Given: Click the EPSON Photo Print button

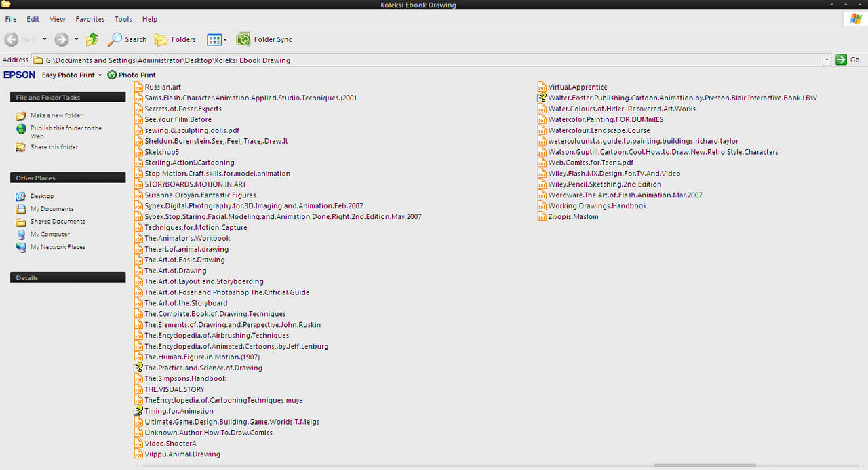Looking at the screenshot, I should [x=132, y=75].
